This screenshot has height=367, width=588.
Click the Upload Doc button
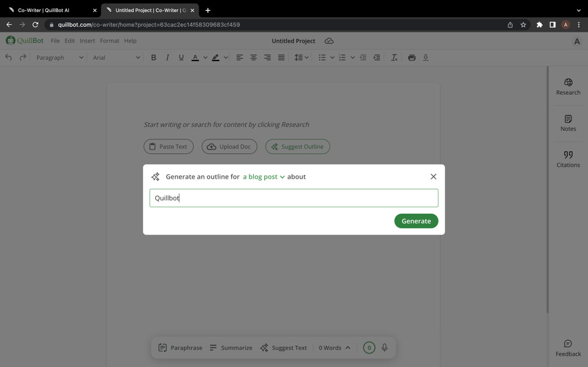click(230, 146)
